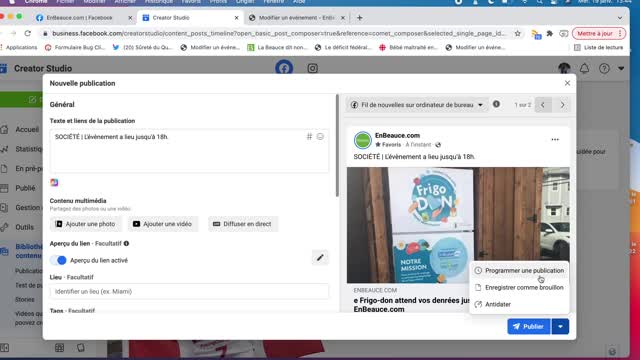Open the Le déficit fédéral bookmark
The width and height of the screenshot is (640, 360).
pyautogui.click(x=343, y=47)
